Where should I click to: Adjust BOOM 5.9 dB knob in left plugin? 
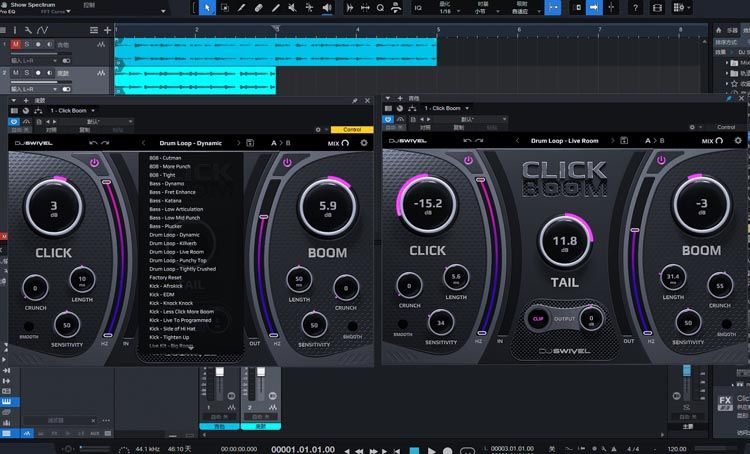[x=328, y=207]
